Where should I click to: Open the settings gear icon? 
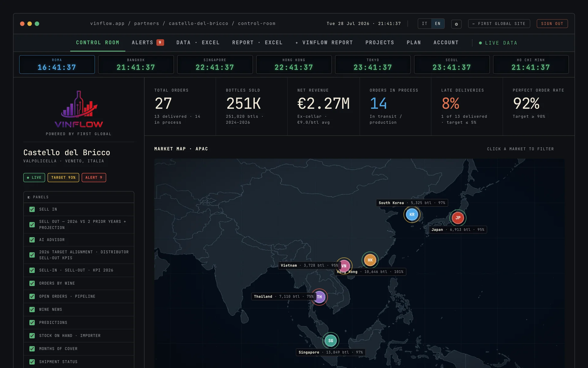[x=456, y=24]
